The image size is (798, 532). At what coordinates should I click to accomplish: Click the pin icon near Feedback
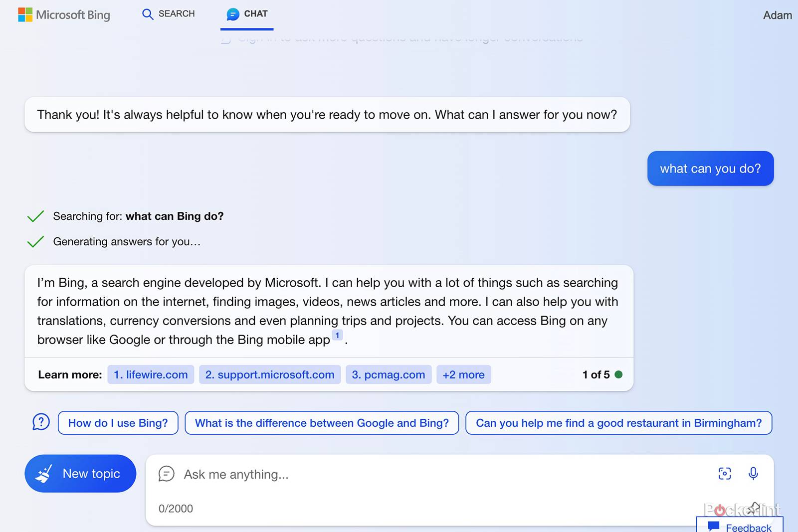coord(754,508)
